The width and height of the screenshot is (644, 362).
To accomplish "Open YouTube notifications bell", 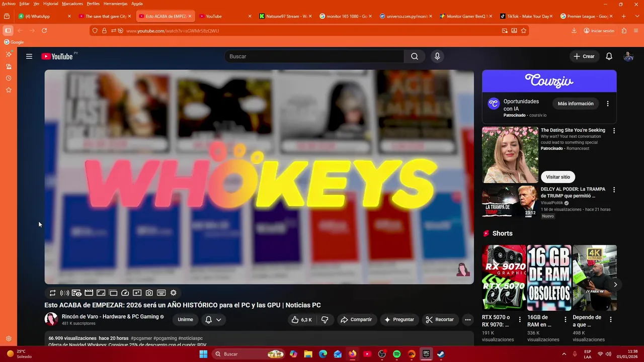I will 609,56.
